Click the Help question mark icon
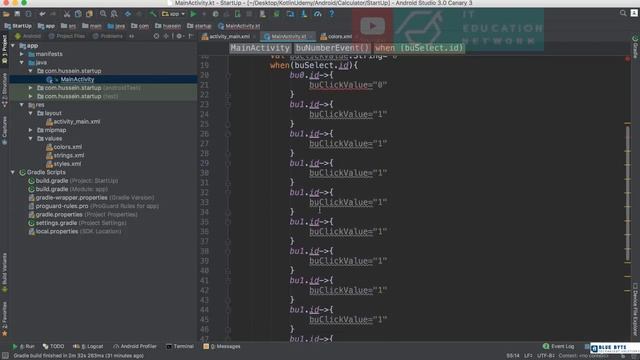The width and height of the screenshot is (640, 360). tap(331, 14)
